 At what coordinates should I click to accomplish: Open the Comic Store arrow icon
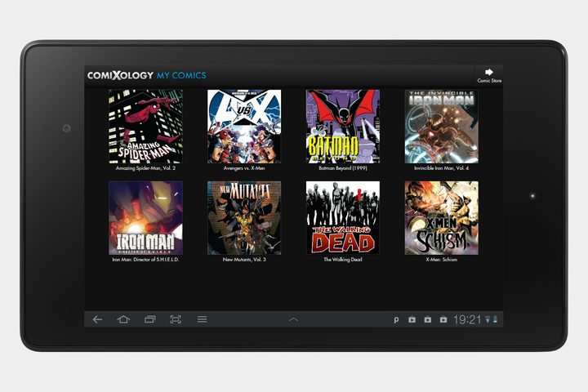(489, 72)
